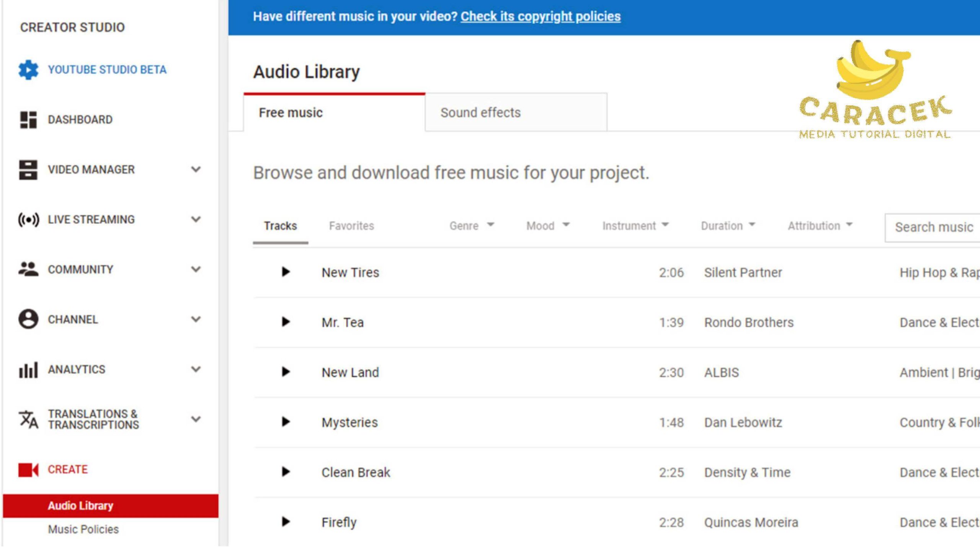Open the Mood filter dropdown

coord(547,226)
